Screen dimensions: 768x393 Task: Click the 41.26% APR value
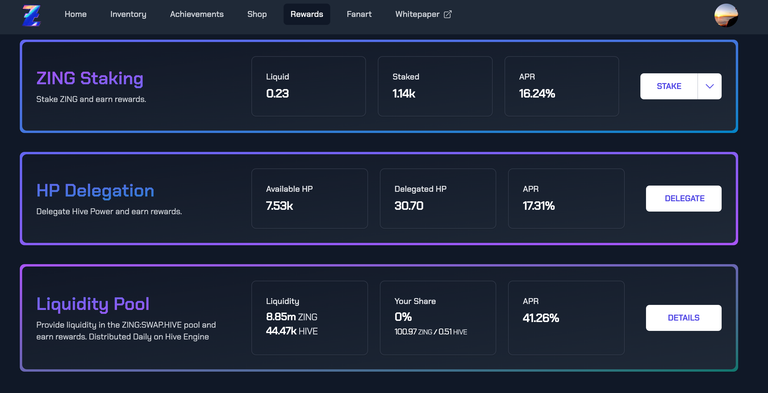click(x=541, y=318)
